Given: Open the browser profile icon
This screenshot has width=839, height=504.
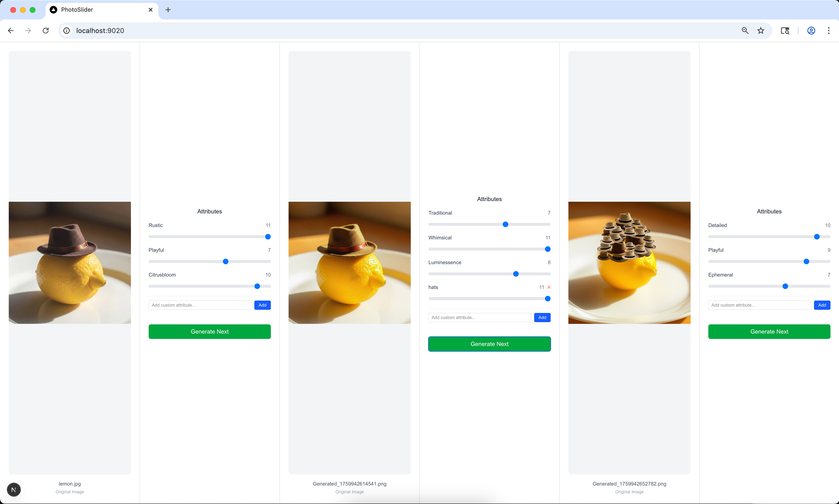Looking at the screenshot, I should pyautogui.click(x=811, y=31).
